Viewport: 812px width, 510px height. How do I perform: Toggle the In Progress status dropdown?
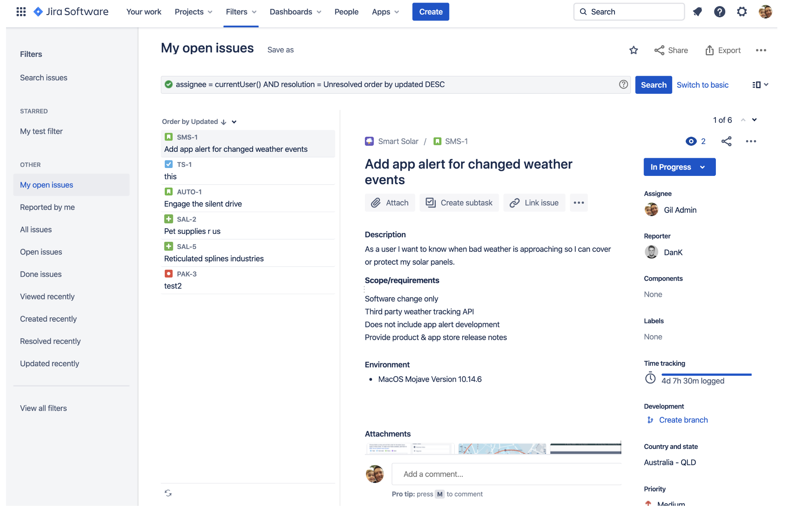tap(680, 167)
